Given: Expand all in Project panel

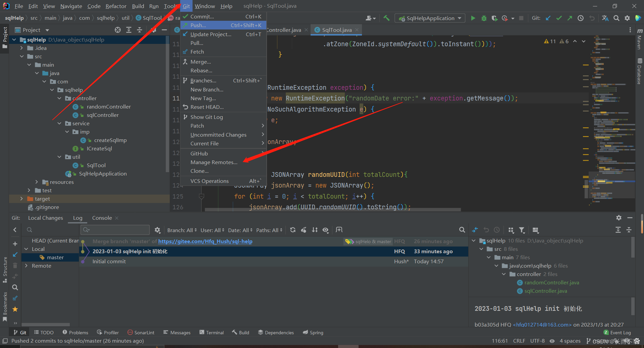Looking at the screenshot, I should pos(129,30).
